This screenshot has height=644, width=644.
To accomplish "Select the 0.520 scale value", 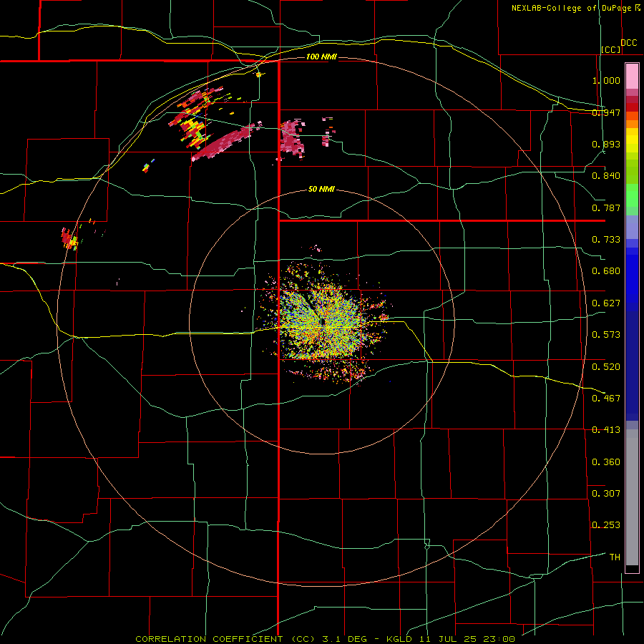I will coord(606,367).
